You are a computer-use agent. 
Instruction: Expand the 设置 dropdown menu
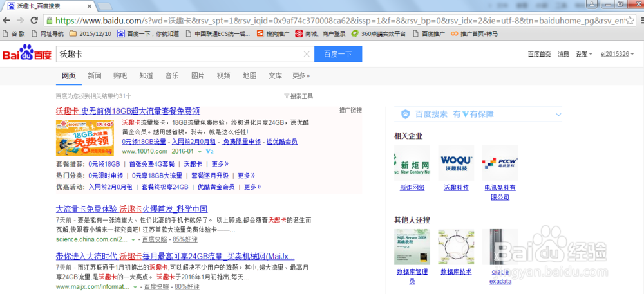tap(584, 53)
